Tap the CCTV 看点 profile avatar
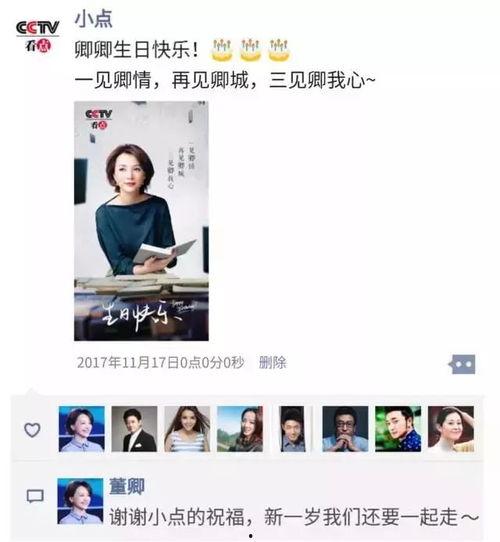The width and height of the screenshot is (500, 542). [x=38, y=36]
